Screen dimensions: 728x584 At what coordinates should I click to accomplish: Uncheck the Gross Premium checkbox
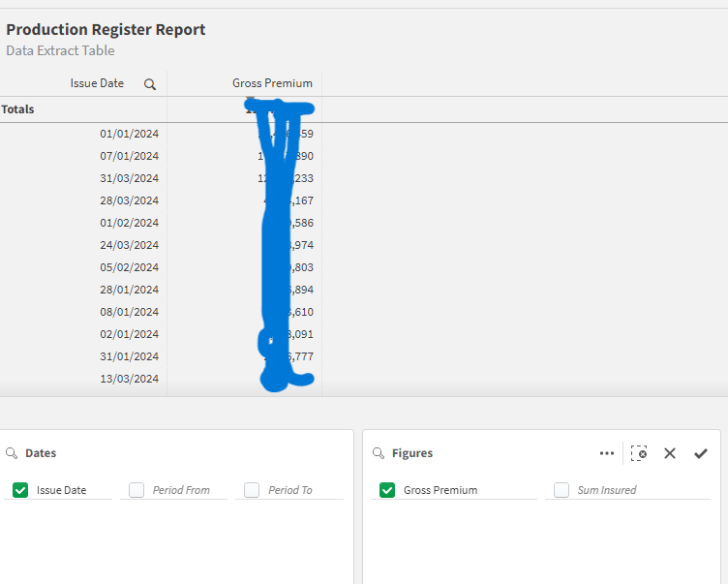click(387, 490)
